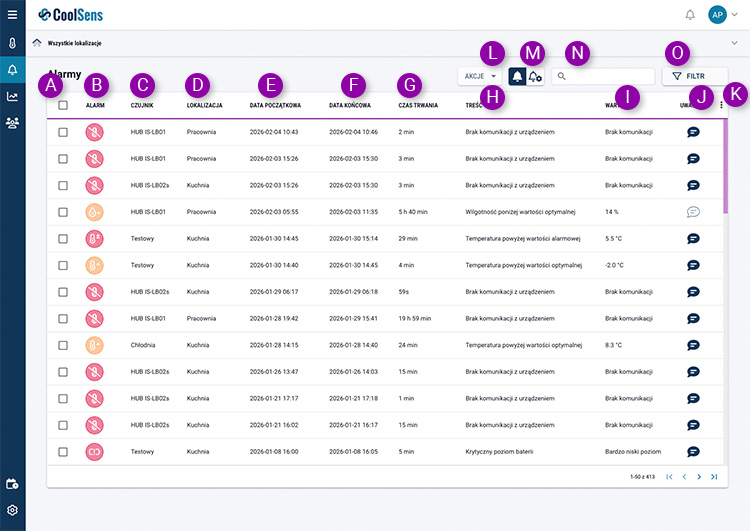The width and height of the screenshot is (750, 531).
Task: Open the thermometer sensors page in sidebar
Action: [12, 44]
